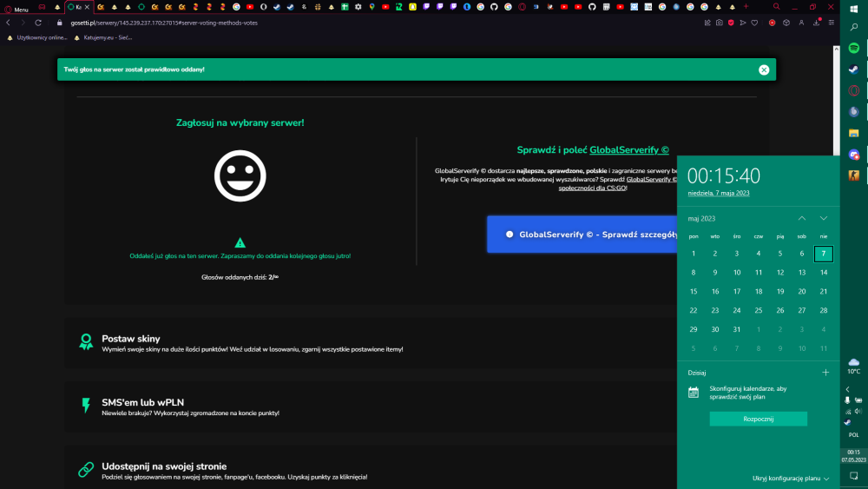Open the CS:GO taskbar icon
The width and height of the screenshot is (868, 489).
pos(854,175)
